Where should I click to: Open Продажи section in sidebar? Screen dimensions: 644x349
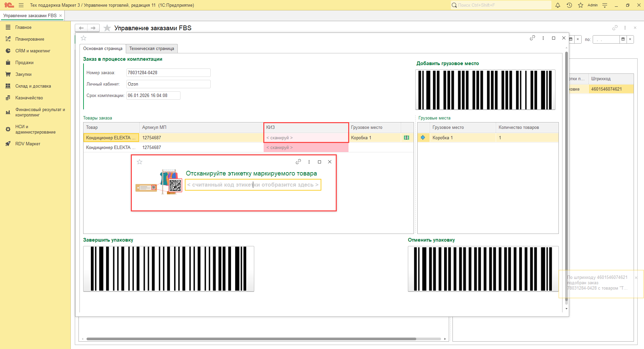(x=24, y=63)
